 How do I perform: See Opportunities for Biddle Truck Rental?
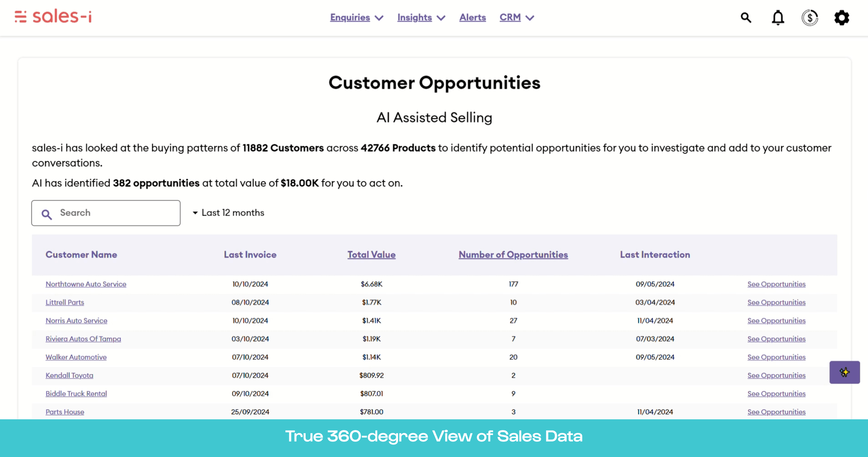click(x=776, y=393)
